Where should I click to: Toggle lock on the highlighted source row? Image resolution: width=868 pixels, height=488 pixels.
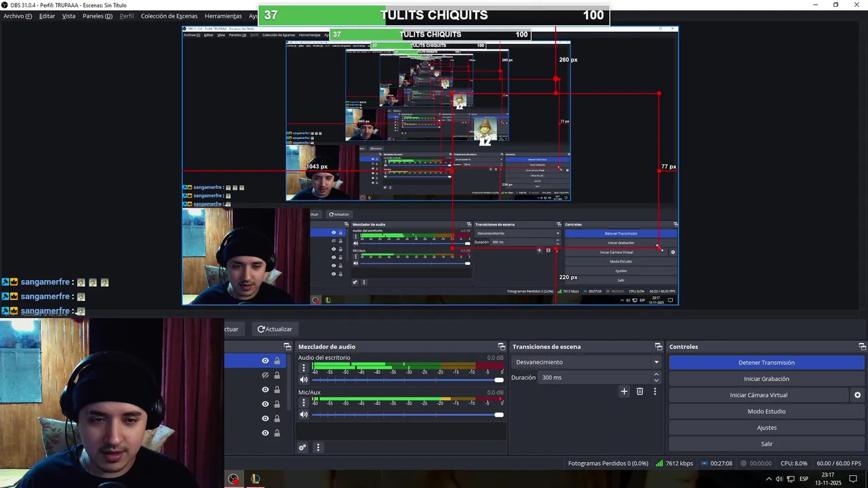[x=277, y=361]
